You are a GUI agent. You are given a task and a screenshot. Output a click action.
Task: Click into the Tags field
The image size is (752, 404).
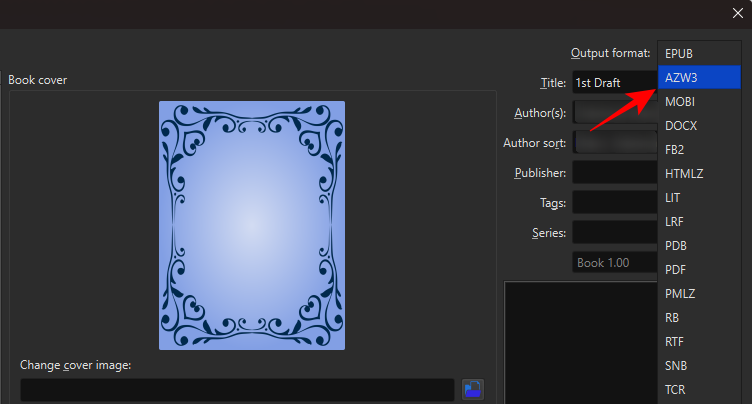click(x=615, y=202)
